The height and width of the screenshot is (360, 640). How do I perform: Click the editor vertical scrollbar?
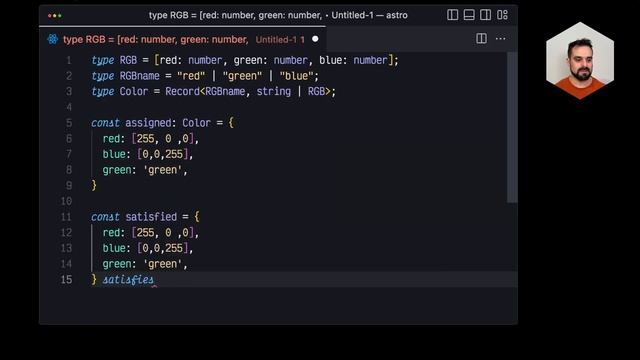pyautogui.click(x=512, y=127)
